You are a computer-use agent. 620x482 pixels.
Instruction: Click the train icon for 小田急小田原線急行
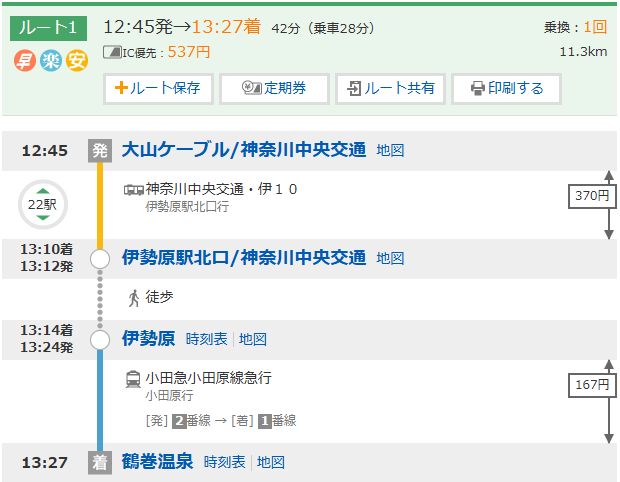coord(133,378)
